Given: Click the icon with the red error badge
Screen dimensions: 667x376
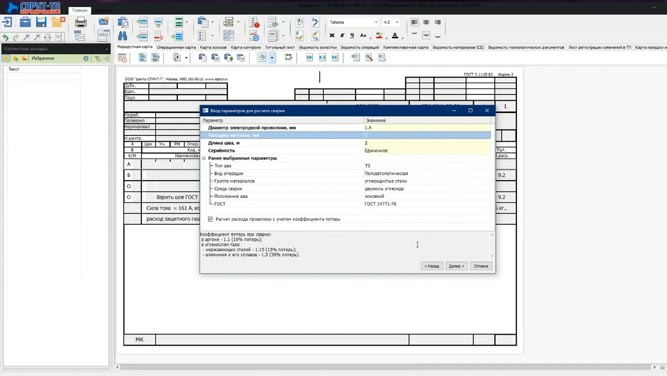Looking at the screenshot, I should 254,23.
